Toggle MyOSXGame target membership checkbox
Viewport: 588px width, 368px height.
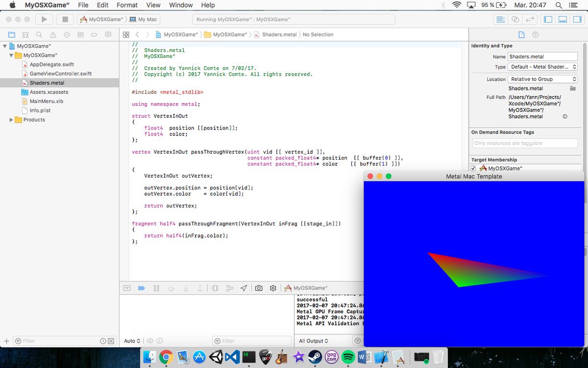[473, 168]
